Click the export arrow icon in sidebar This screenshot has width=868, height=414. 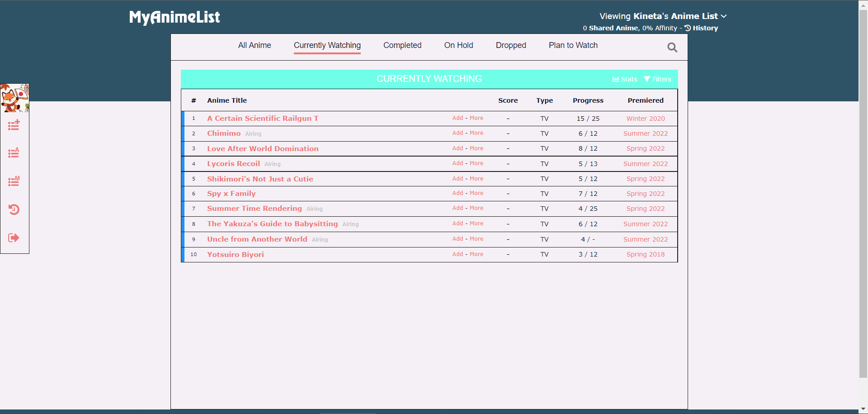point(14,238)
